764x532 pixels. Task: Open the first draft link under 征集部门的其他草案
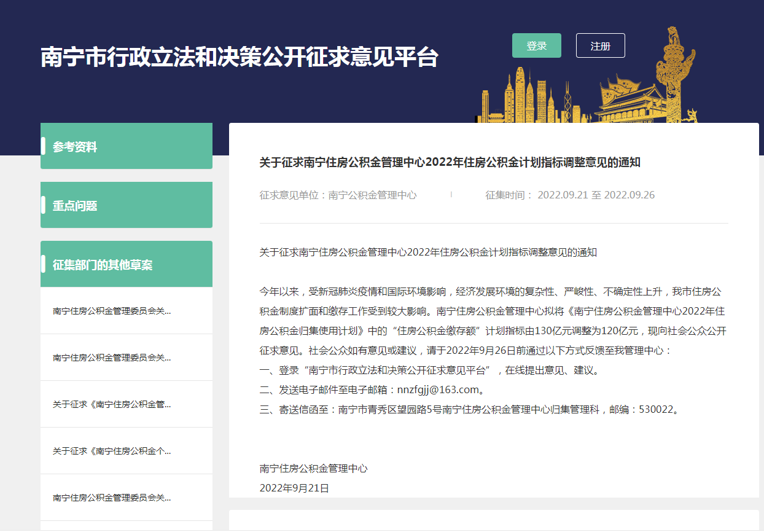112,311
